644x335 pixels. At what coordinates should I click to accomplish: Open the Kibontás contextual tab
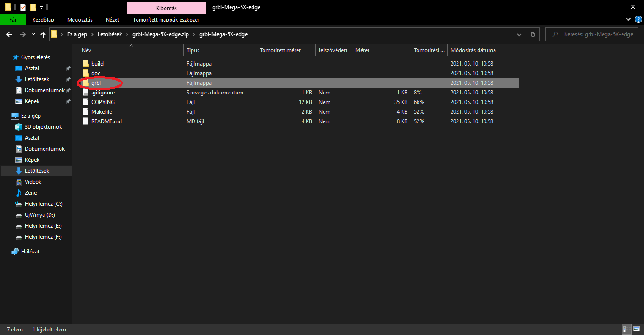(166, 8)
